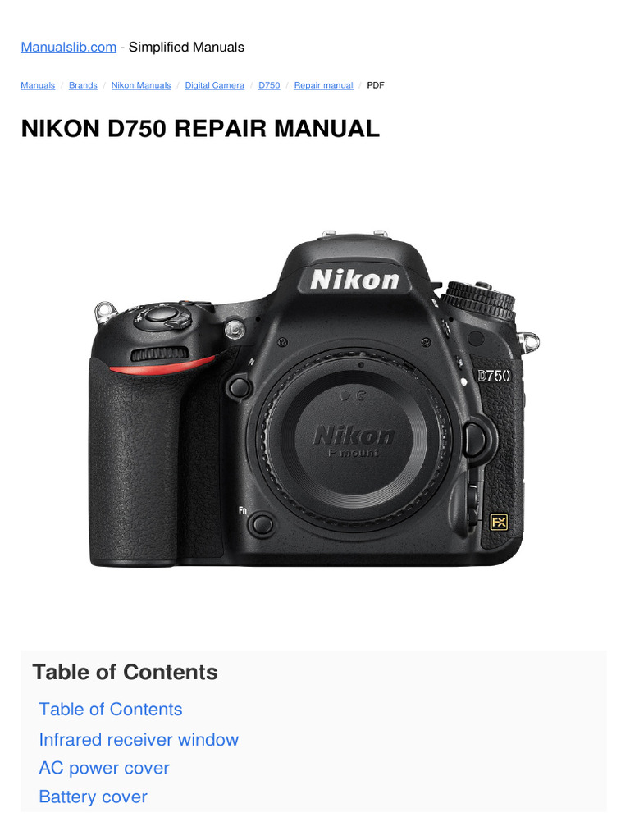Click the D750 badge on camera body
Viewport: 630px width, 840px height.
click(x=494, y=376)
